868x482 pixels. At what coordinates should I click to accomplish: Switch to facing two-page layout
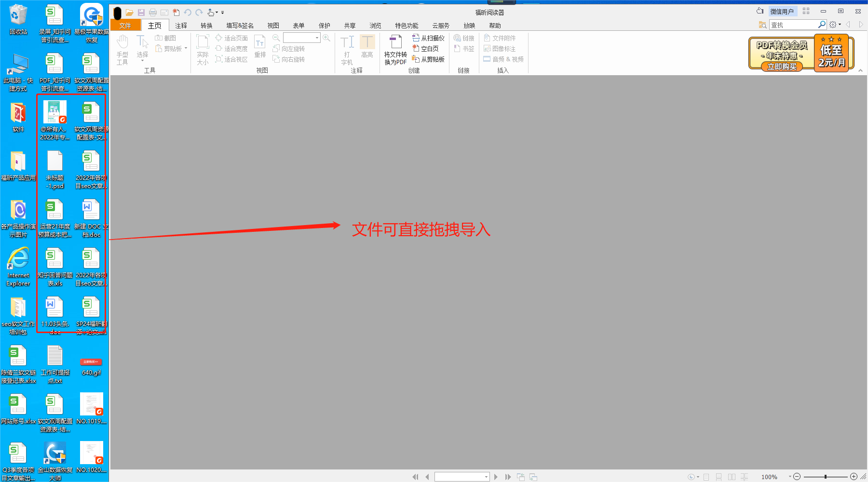click(x=732, y=477)
